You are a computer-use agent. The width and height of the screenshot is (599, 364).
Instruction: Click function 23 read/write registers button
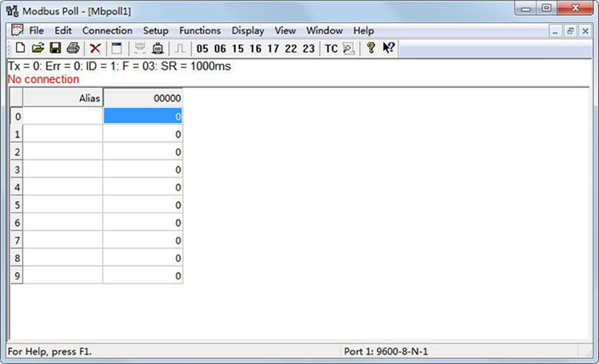pos(309,48)
